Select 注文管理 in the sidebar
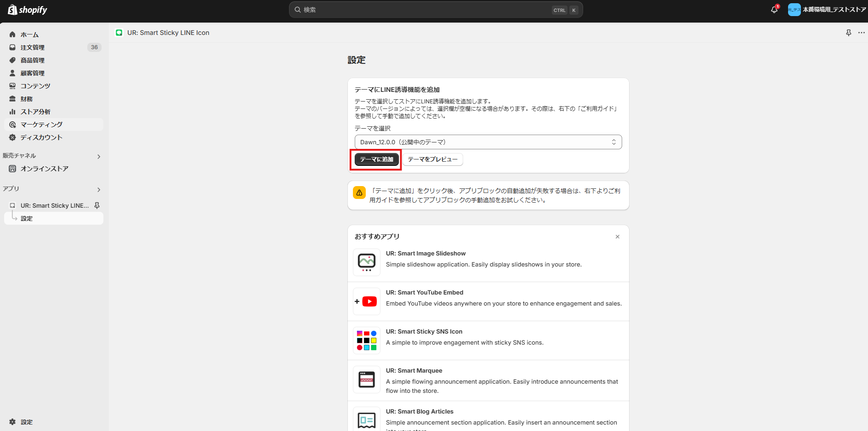This screenshot has height=431, width=868. point(32,47)
